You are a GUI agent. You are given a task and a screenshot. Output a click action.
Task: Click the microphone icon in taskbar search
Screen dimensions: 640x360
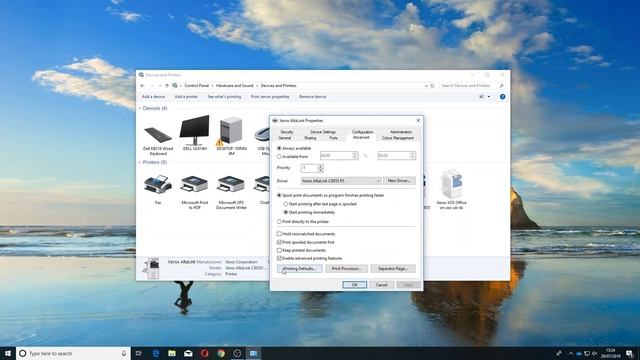tap(124, 353)
